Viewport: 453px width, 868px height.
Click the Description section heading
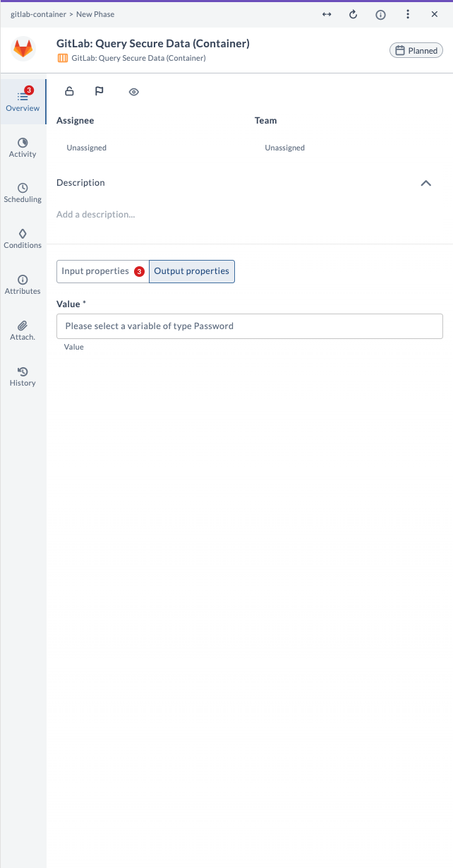click(x=80, y=182)
